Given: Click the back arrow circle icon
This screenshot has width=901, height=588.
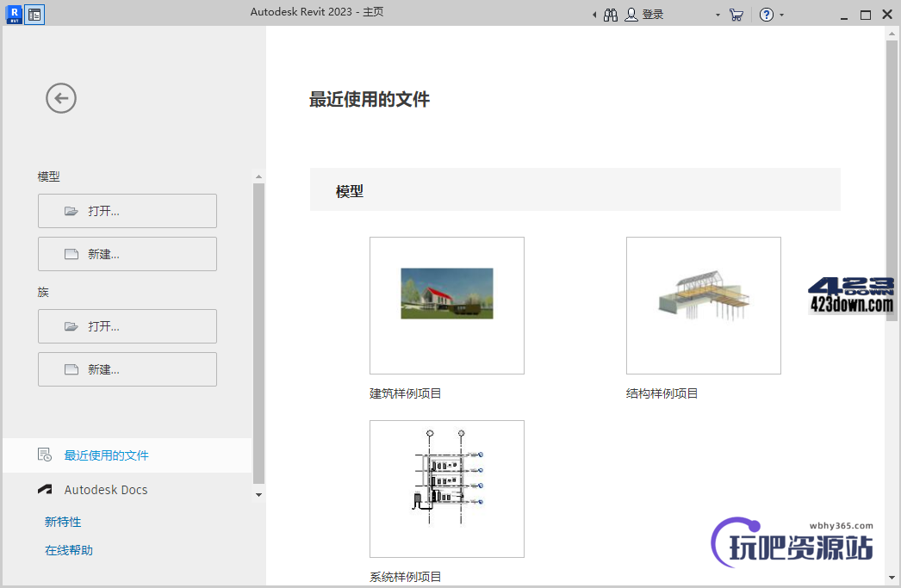Looking at the screenshot, I should tap(61, 98).
